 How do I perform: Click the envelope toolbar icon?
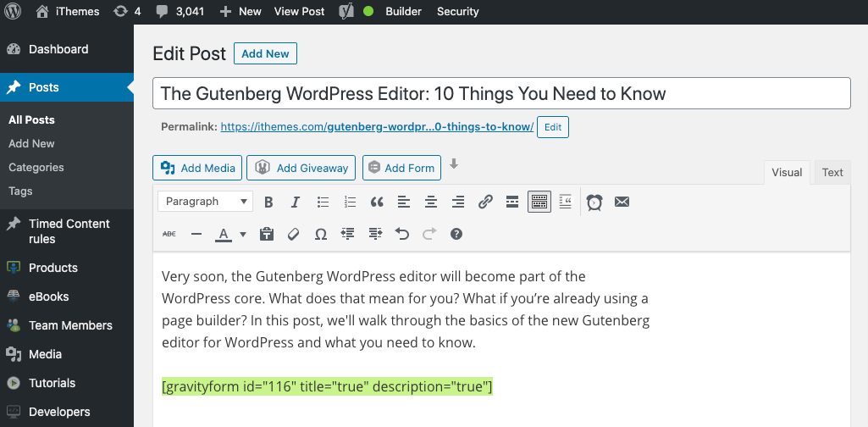pos(622,202)
